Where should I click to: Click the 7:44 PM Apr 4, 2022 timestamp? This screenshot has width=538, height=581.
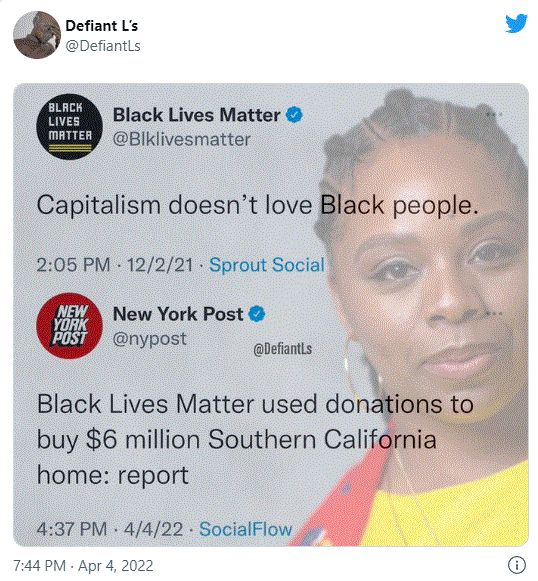pos(83,566)
